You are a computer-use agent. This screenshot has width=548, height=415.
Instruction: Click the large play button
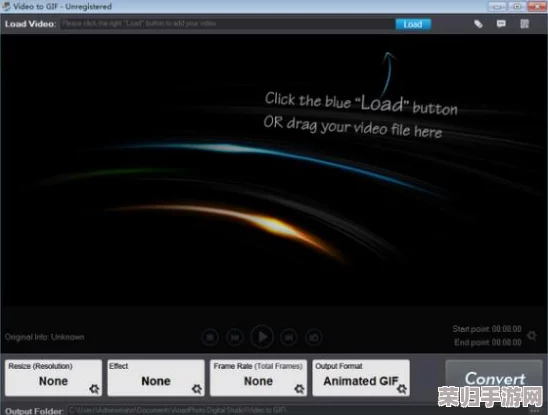pos(262,337)
